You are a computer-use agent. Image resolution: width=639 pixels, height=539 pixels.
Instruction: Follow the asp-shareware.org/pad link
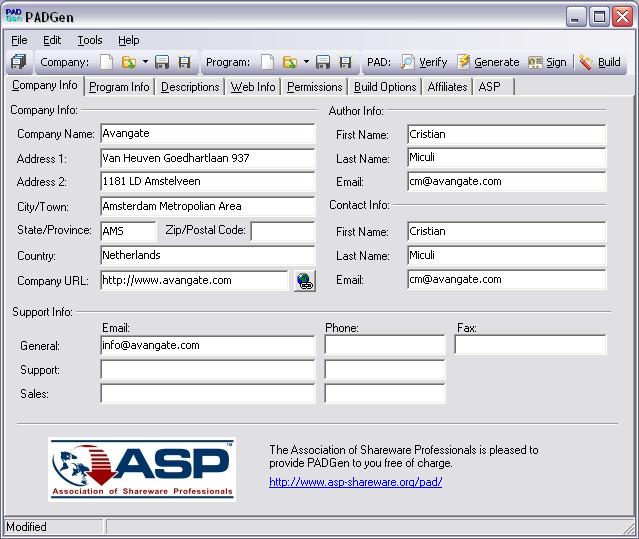355,482
